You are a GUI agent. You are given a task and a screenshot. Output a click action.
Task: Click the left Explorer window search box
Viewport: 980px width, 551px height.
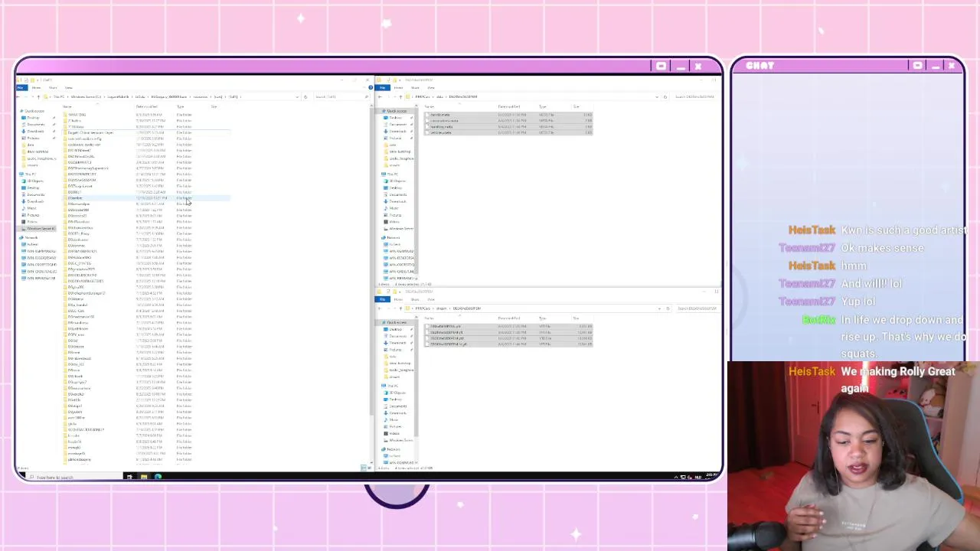click(x=341, y=96)
